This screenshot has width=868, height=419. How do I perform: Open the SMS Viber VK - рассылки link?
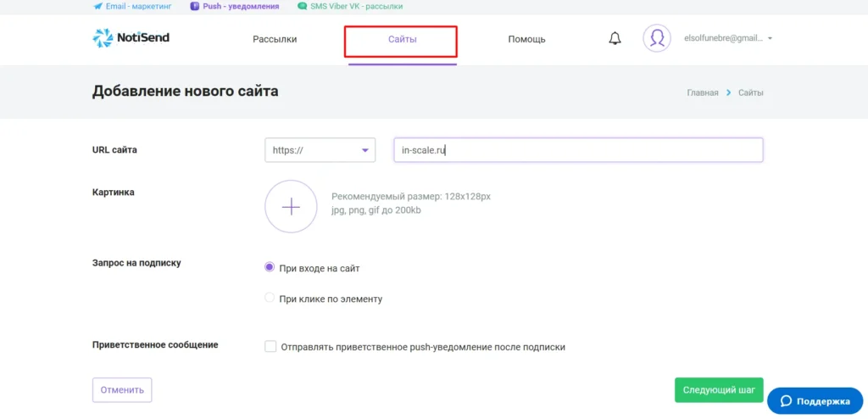[350, 7]
